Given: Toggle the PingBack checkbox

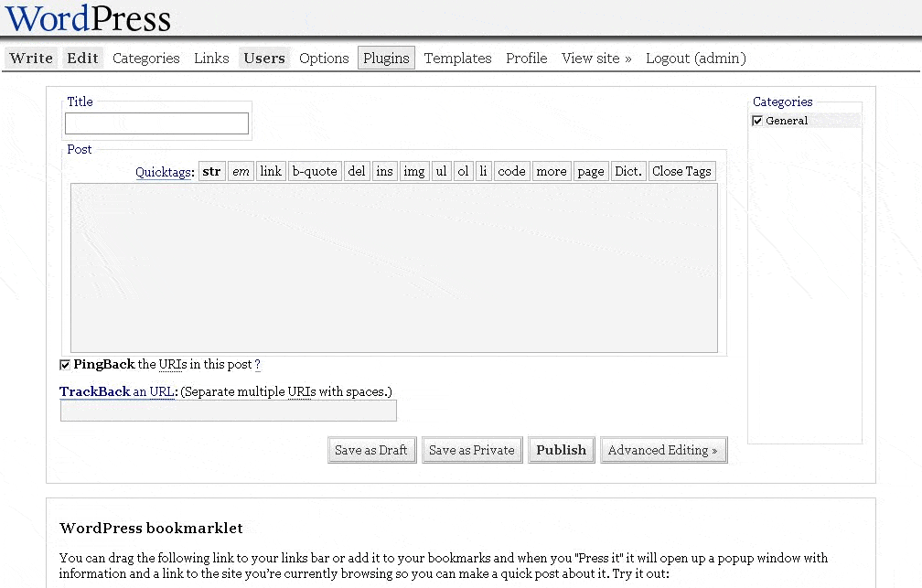Looking at the screenshot, I should pos(65,365).
